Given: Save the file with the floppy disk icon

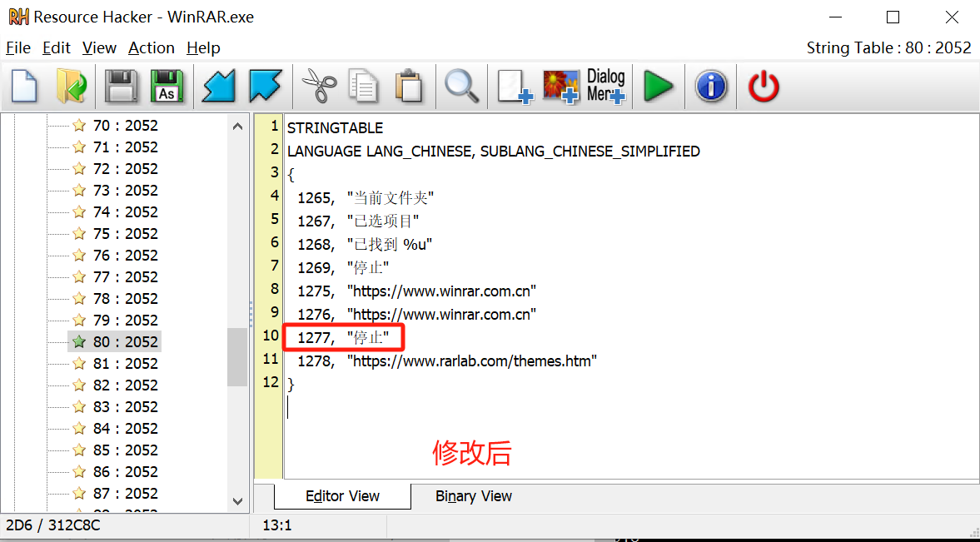Looking at the screenshot, I should point(121,86).
